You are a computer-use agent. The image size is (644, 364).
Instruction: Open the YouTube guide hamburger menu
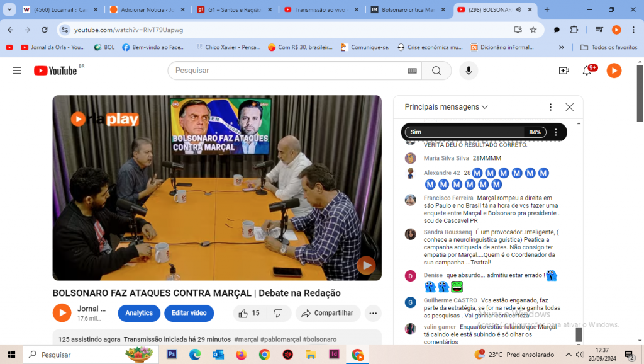pyautogui.click(x=17, y=71)
